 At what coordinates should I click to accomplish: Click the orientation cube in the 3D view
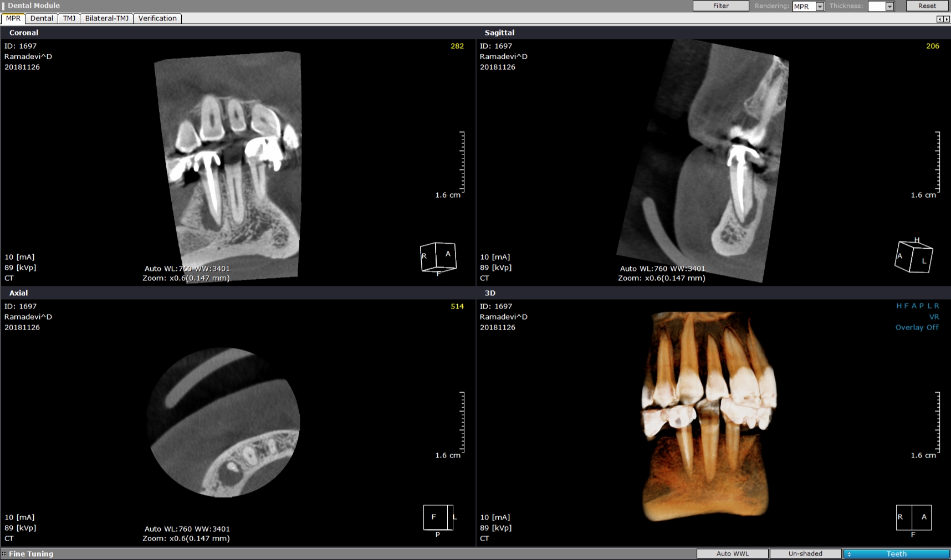pos(913,517)
